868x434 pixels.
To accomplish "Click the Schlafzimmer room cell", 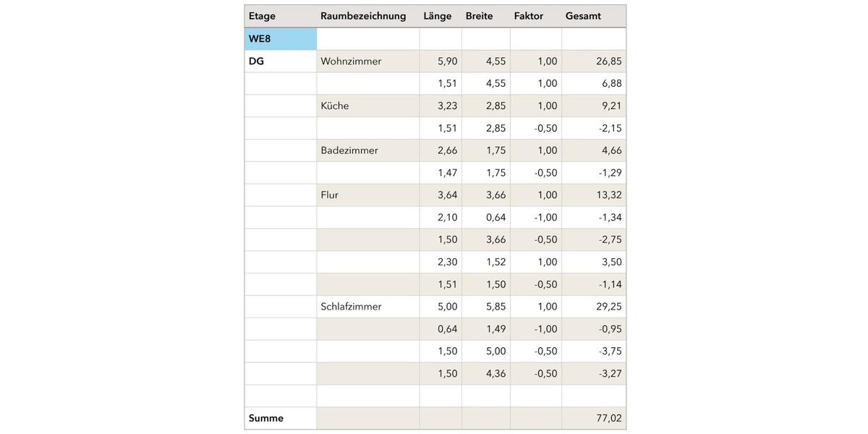I will [367, 307].
